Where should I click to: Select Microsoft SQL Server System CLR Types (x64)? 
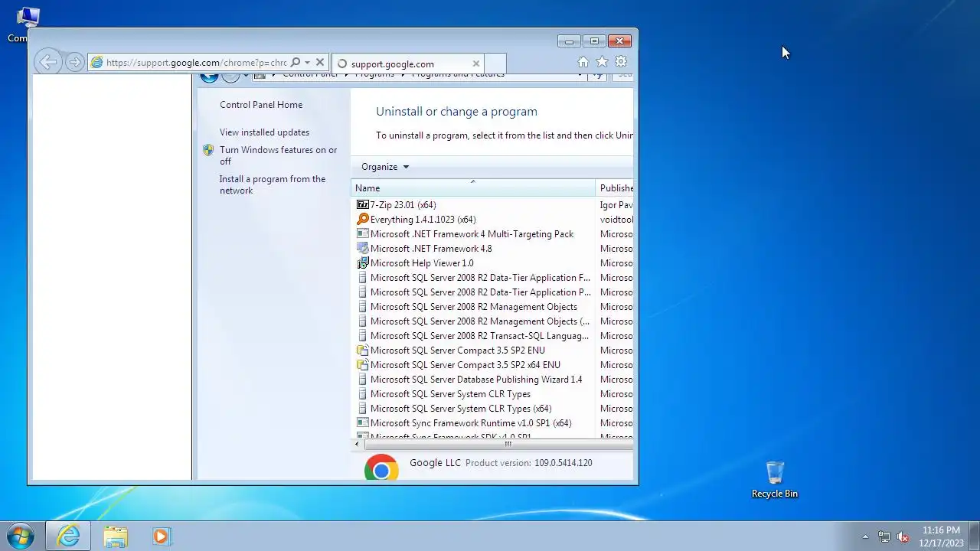click(492, 409)
